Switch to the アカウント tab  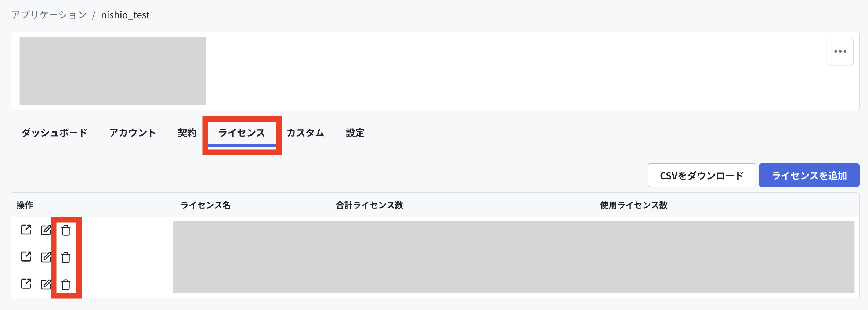pyautogui.click(x=133, y=133)
